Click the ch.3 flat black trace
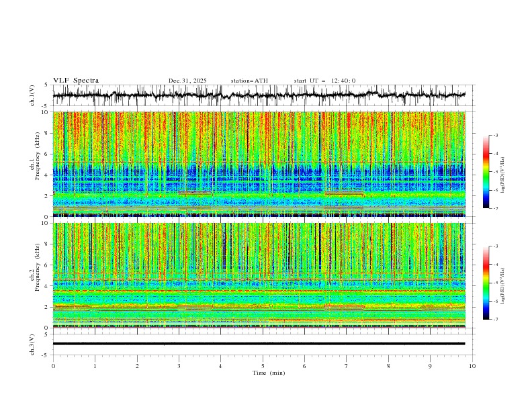Image resolution: width=532 pixels, height=411 pixels. [259, 344]
